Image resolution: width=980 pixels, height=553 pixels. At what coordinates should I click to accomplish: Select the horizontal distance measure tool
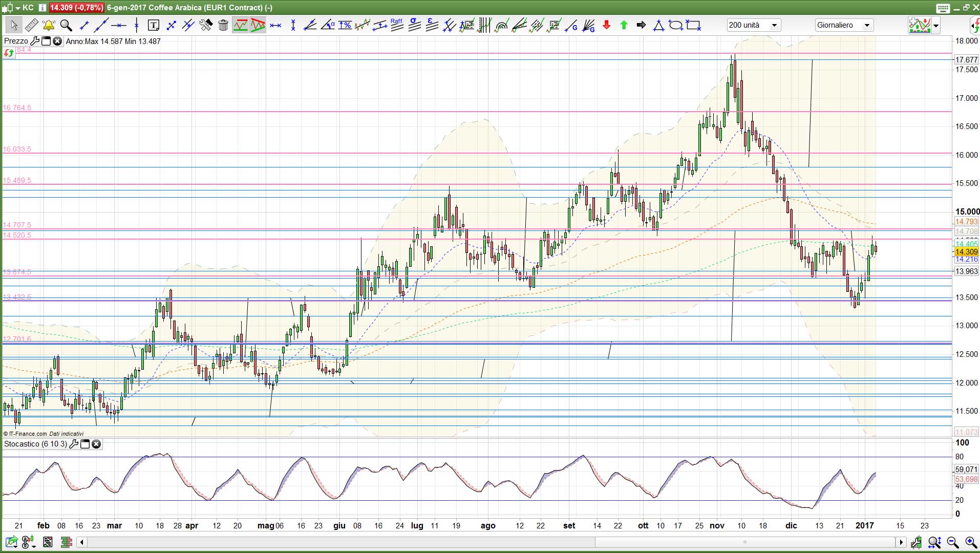(x=275, y=25)
